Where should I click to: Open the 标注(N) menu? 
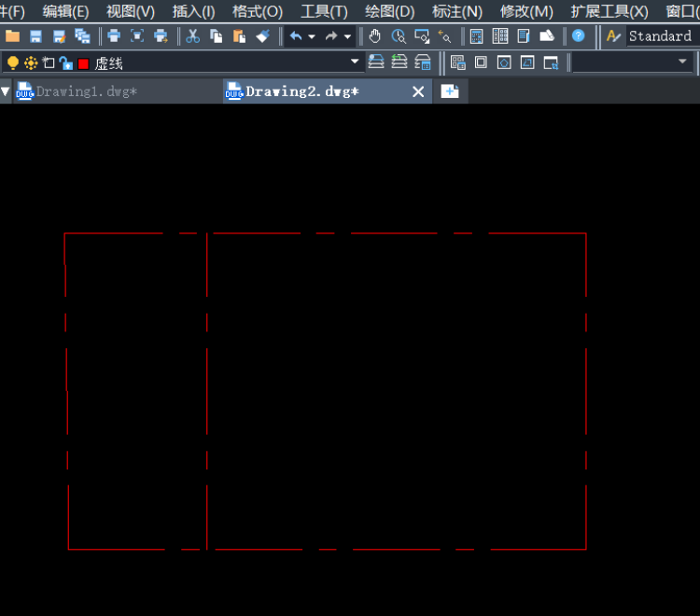pyautogui.click(x=456, y=11)
